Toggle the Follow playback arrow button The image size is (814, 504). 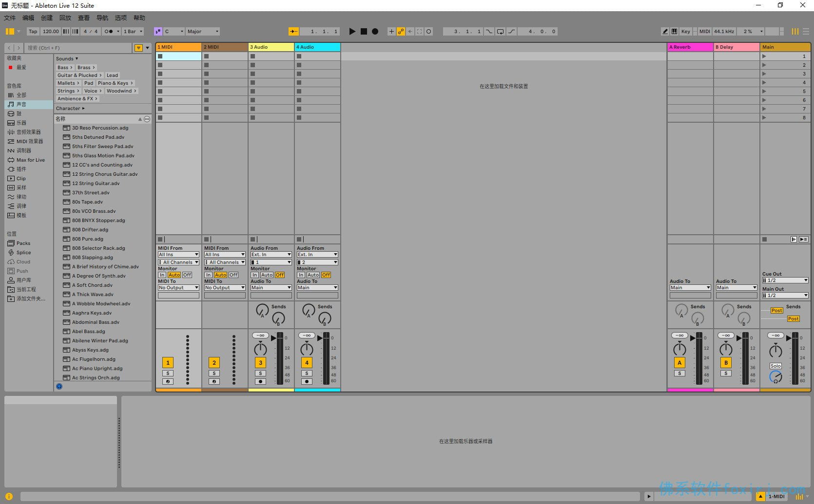click(293, 31)
